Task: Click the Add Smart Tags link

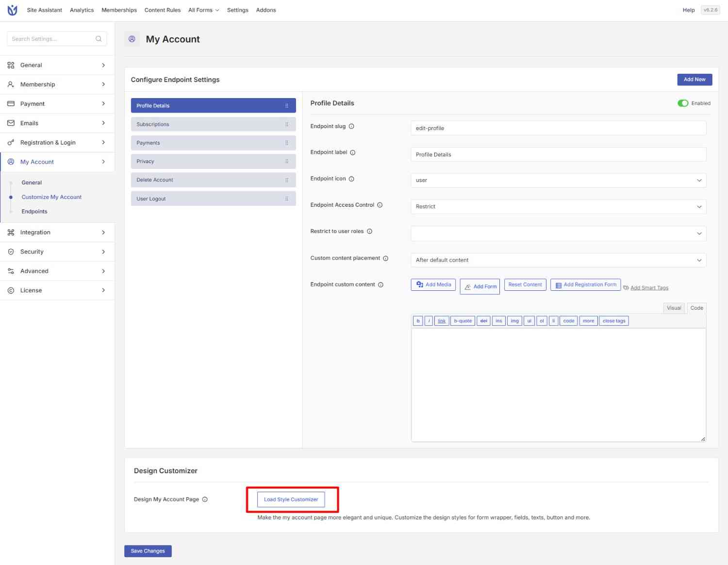Action: (649, 288)
